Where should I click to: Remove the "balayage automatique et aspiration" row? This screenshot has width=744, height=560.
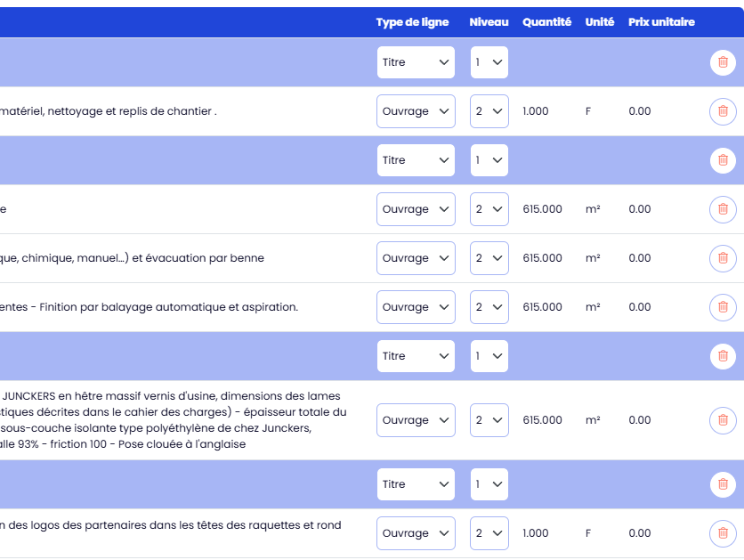[x=722, y=307]
